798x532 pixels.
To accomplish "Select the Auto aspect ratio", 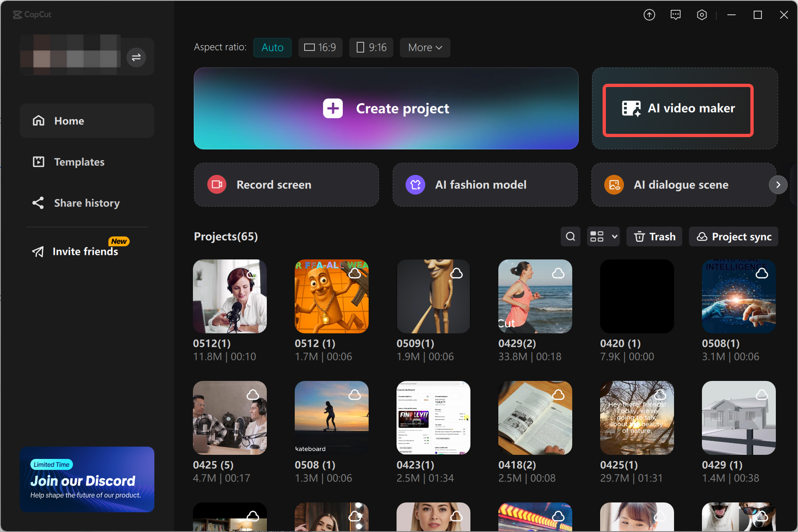I will pyautogui.click(x=272, y=47).
